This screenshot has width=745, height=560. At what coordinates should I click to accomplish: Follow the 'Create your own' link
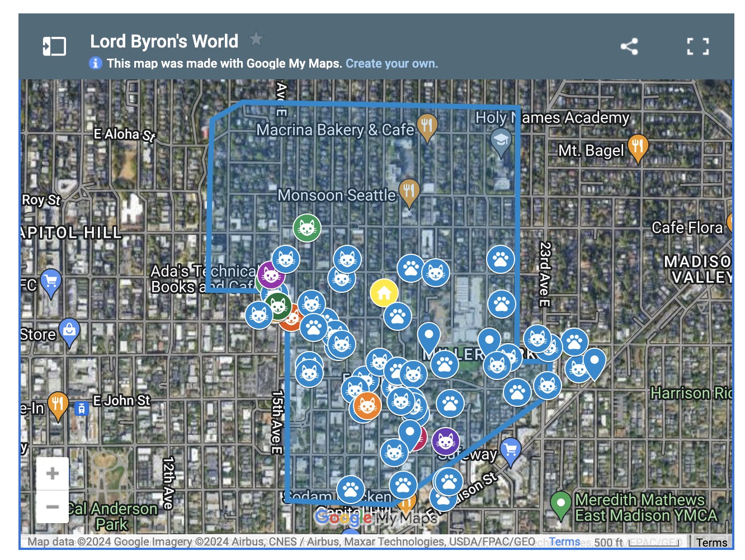(392, 64)
